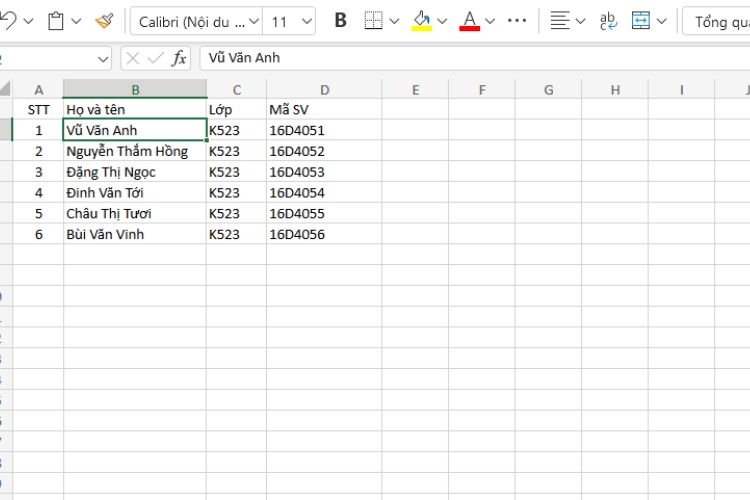
Task: Select column B header
Action: [135, 89]
